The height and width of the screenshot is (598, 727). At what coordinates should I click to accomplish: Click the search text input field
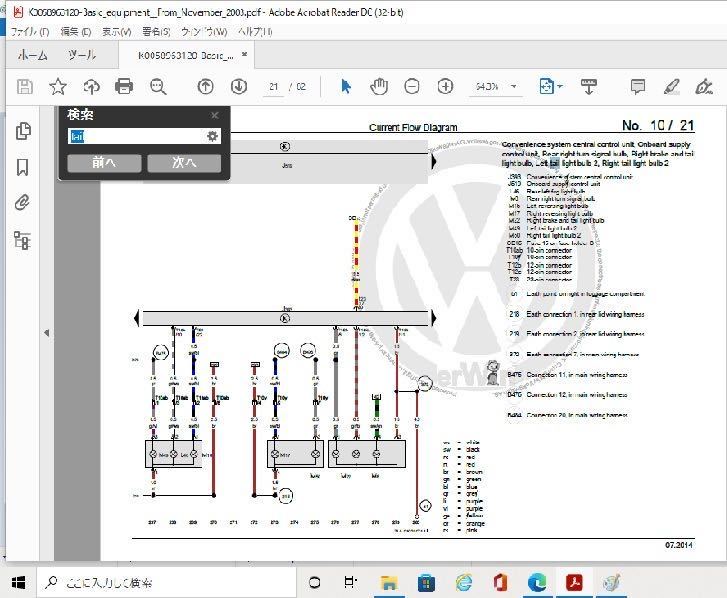tap(137, 136)
